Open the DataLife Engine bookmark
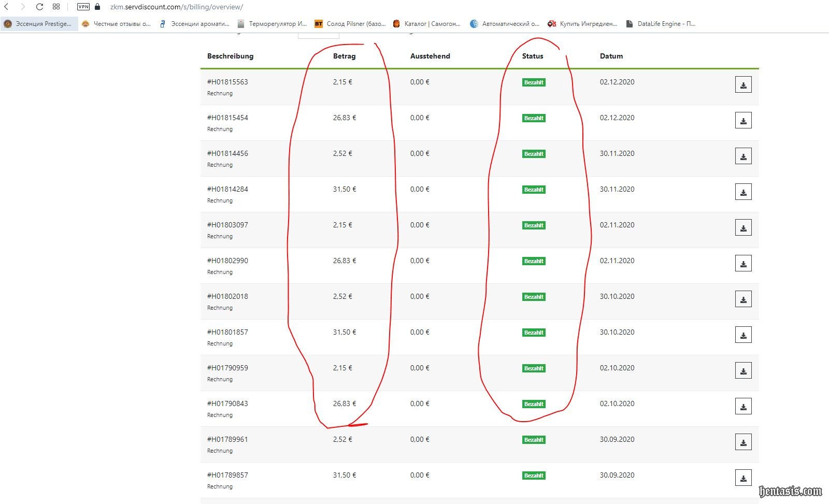 pyautogui.click(x=661, y=24)
